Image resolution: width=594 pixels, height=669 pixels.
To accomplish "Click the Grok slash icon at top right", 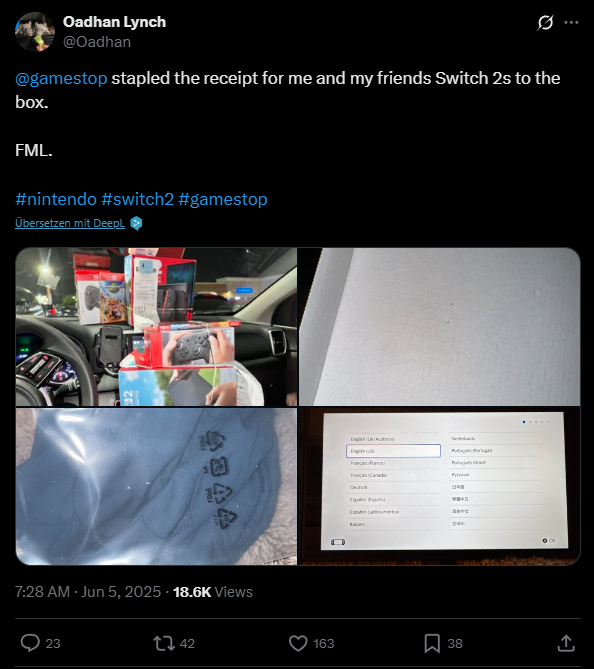I will pyautogui.click(x=545, y=23).
